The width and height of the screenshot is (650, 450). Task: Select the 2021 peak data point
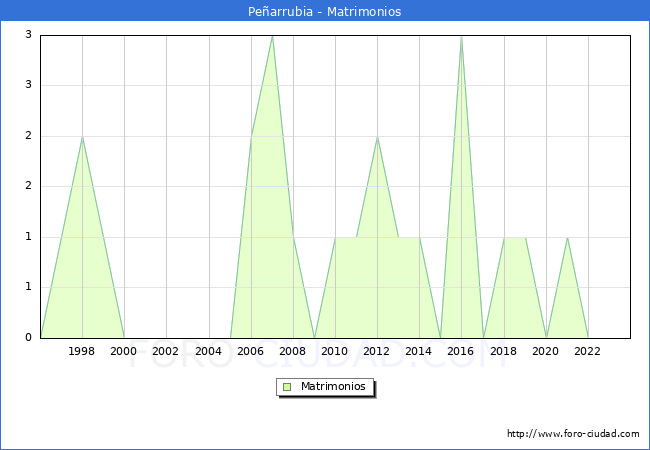(567, 237)
